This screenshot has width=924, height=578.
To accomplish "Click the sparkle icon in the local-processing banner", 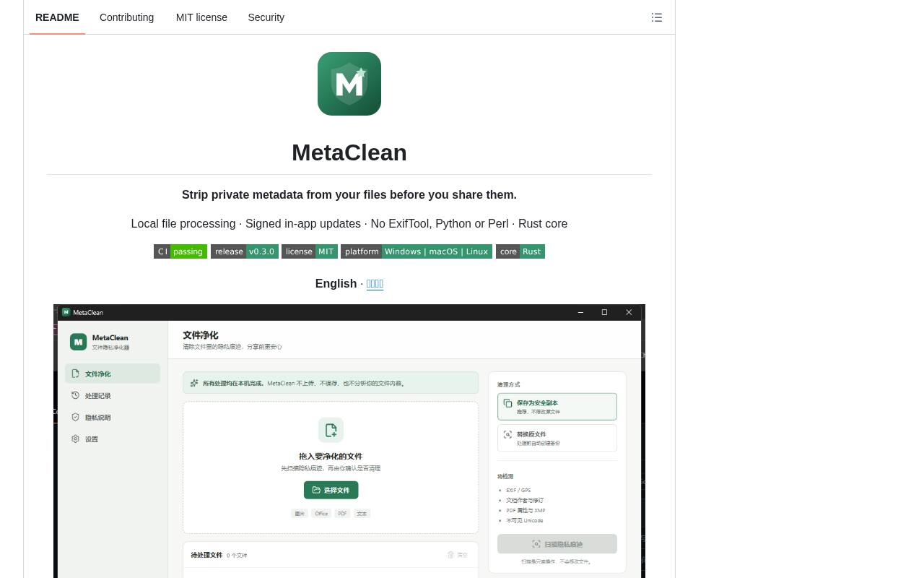I will click(x=194, y=383).
